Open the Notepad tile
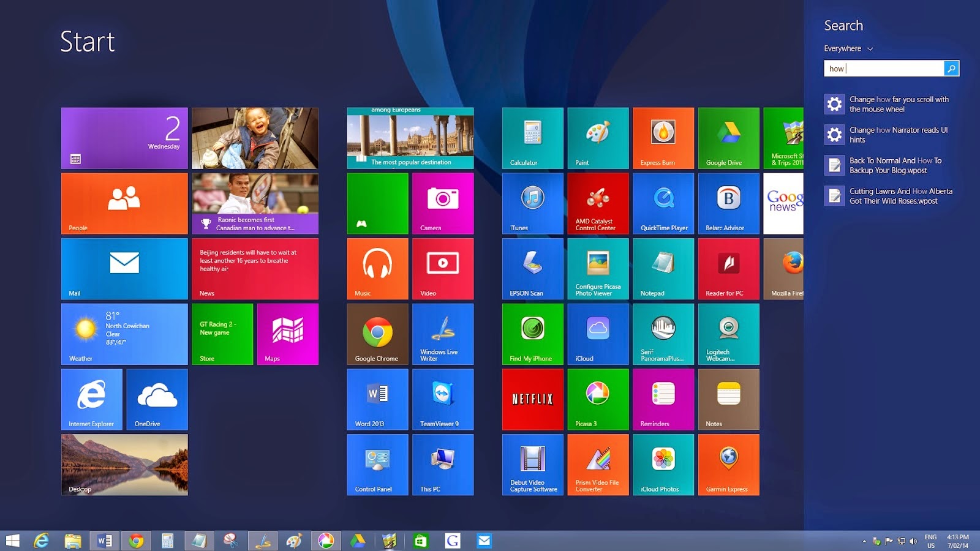 click(x=663, y=269)
